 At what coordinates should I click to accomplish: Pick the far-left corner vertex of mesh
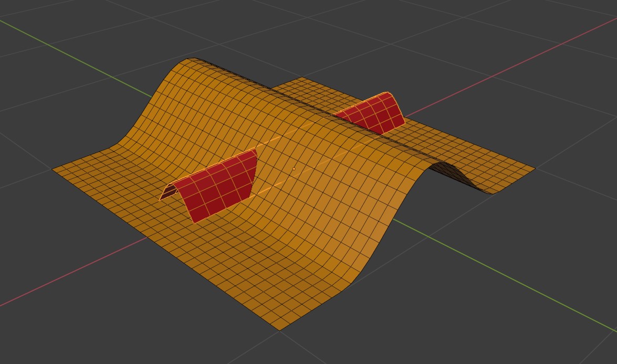click(53, 169)
